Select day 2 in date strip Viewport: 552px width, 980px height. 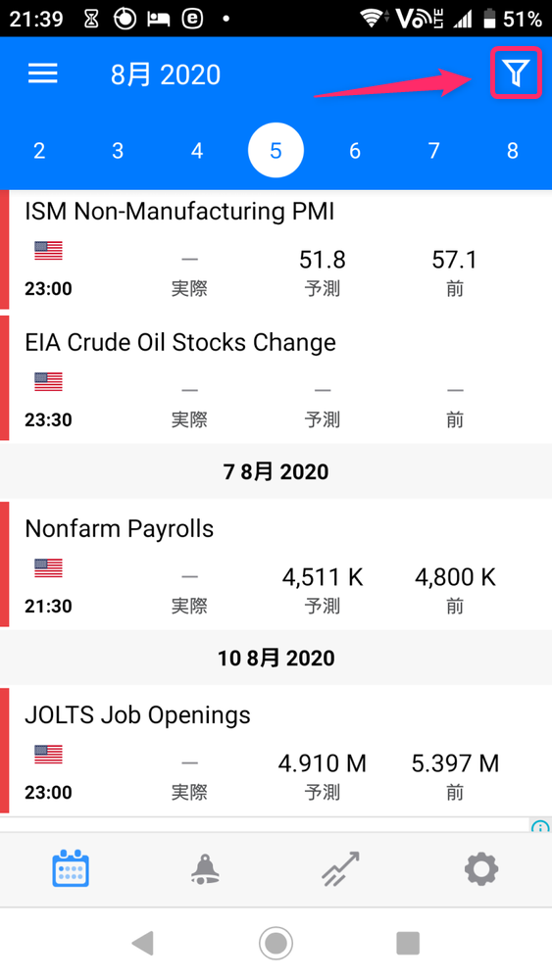[39, 151]
